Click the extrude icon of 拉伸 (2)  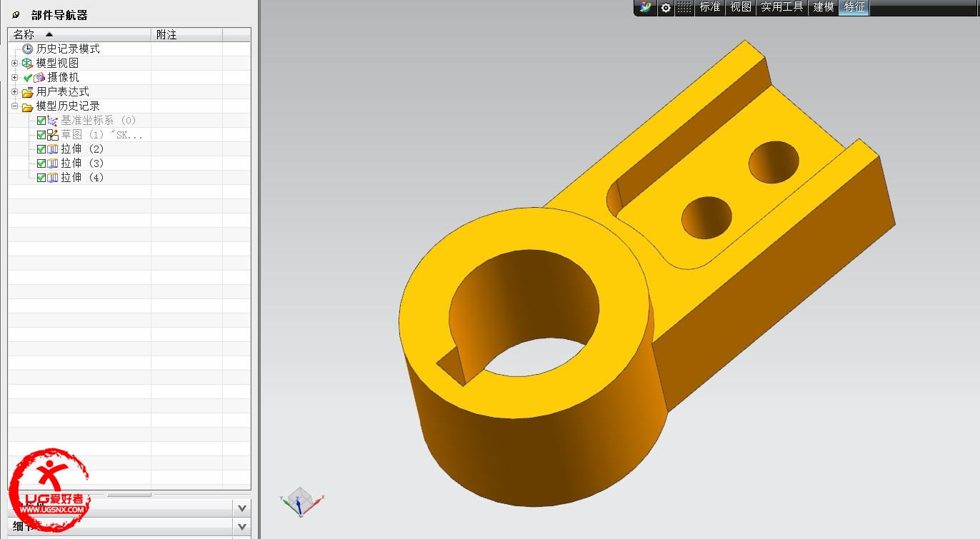[x=52, y=149]
